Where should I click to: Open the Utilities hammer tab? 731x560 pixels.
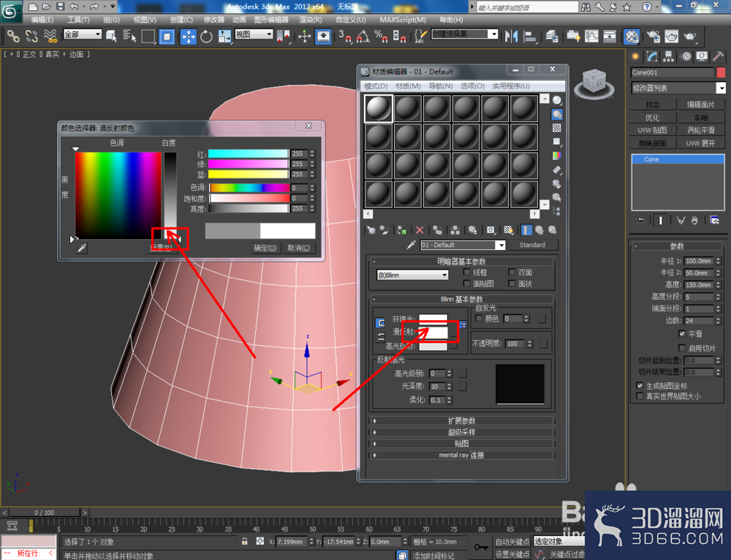[x=718, y=56]
